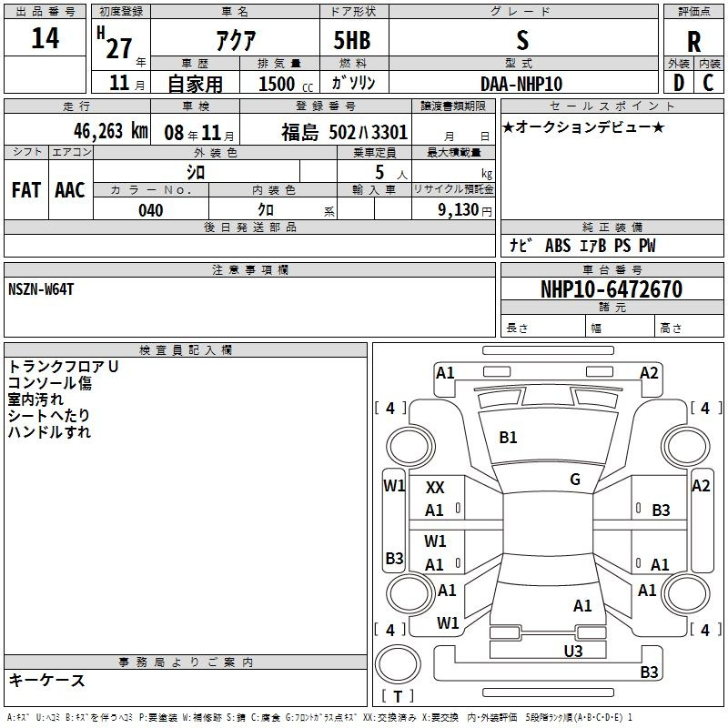Click the リサイクル預託金 header

tap(453, 189)
